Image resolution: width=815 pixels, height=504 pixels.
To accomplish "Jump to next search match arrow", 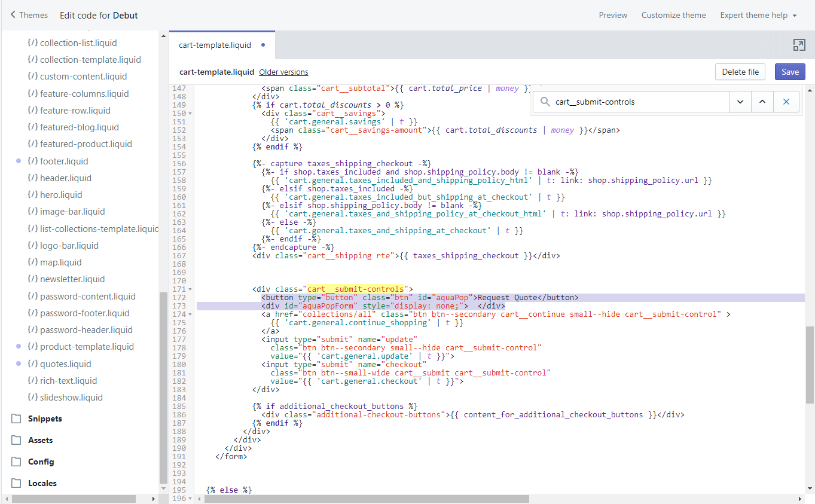I will tap(740, 102).
